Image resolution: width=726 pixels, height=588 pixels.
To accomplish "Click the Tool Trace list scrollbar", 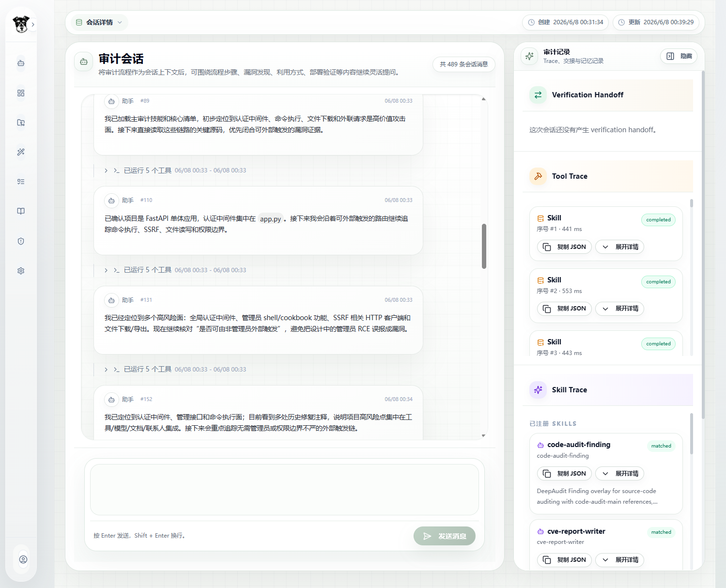I will (x=692, y=203).
